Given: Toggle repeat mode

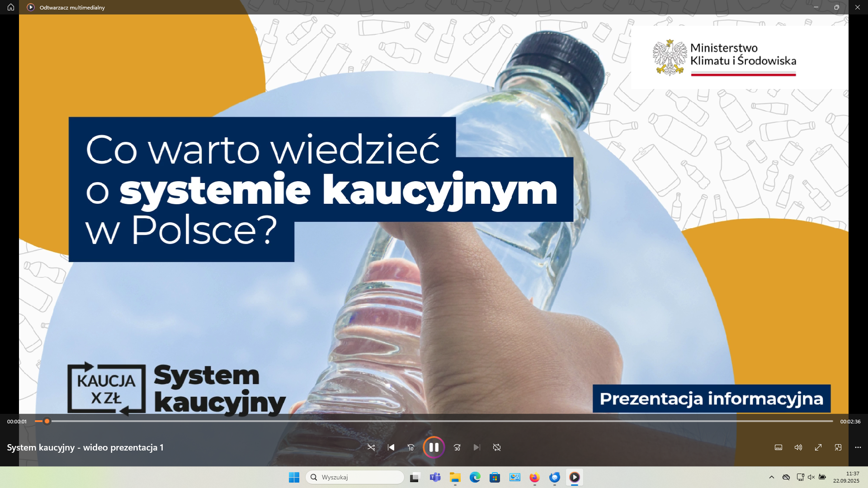Looking at the screenshot, I should [x=497, y=447].
